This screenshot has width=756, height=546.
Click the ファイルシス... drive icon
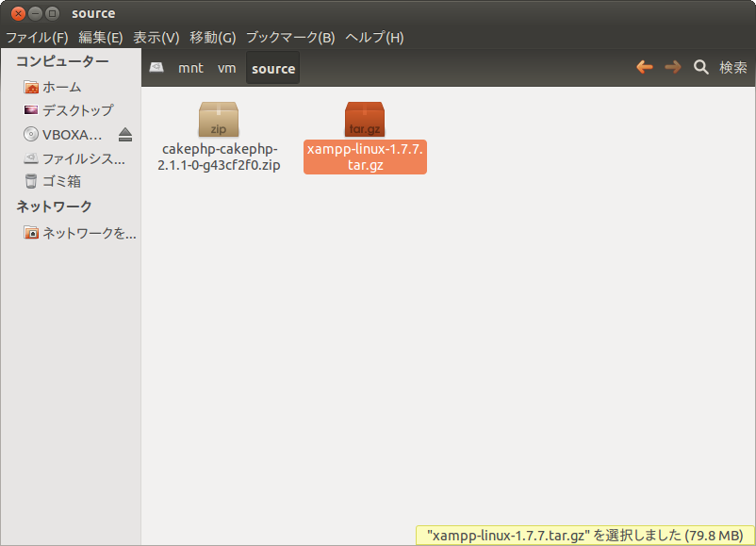(x=31, y=158)
